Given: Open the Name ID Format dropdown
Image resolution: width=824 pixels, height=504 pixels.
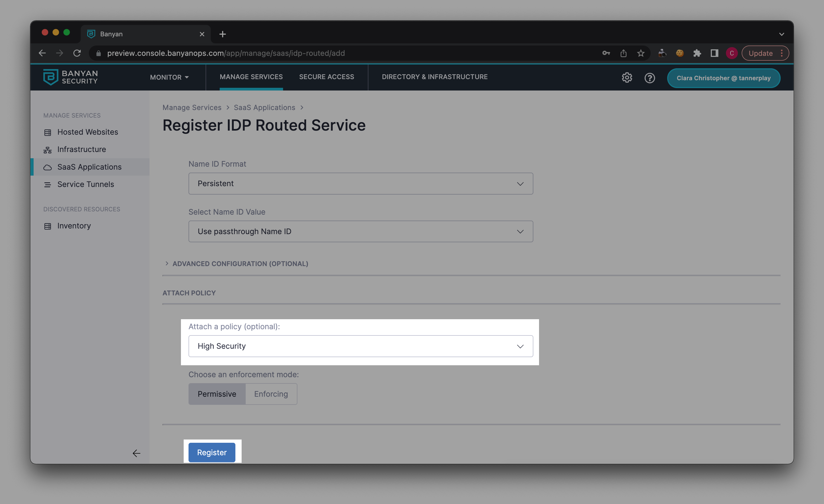Looking at the screenshot, I should 361,184.
